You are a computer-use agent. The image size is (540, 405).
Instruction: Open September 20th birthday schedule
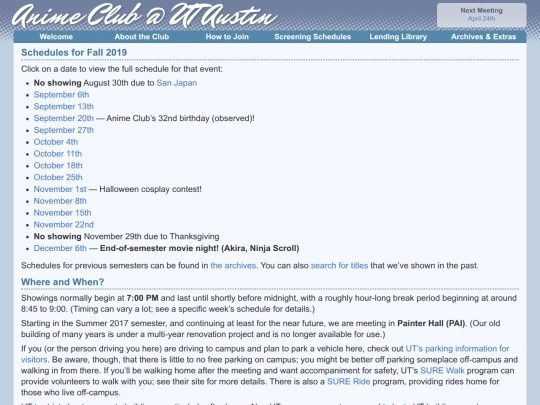coord(64,118)
